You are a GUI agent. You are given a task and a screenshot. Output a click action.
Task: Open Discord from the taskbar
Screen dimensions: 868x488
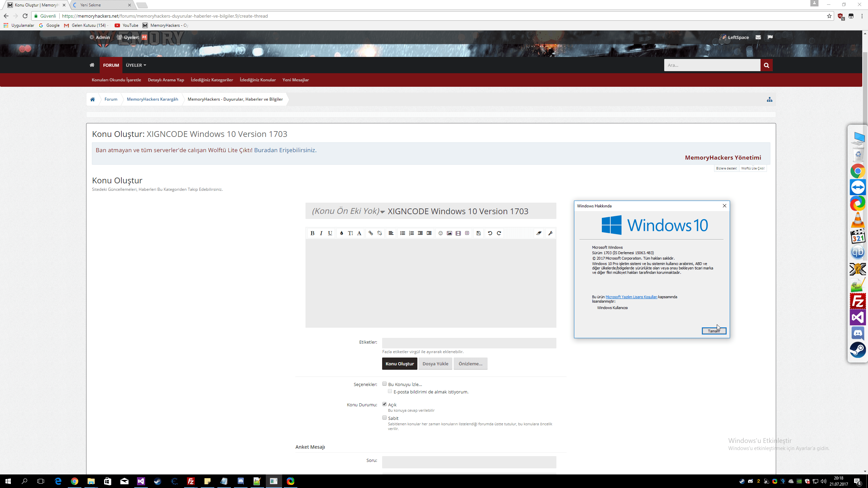tap(241, 481)
